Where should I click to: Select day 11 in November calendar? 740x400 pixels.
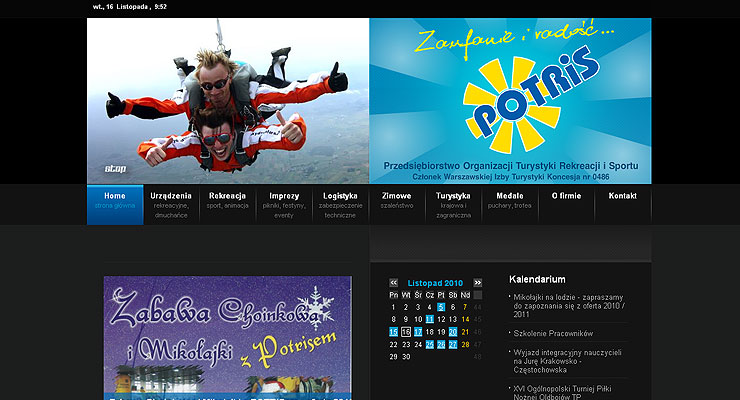click(429, 319)
